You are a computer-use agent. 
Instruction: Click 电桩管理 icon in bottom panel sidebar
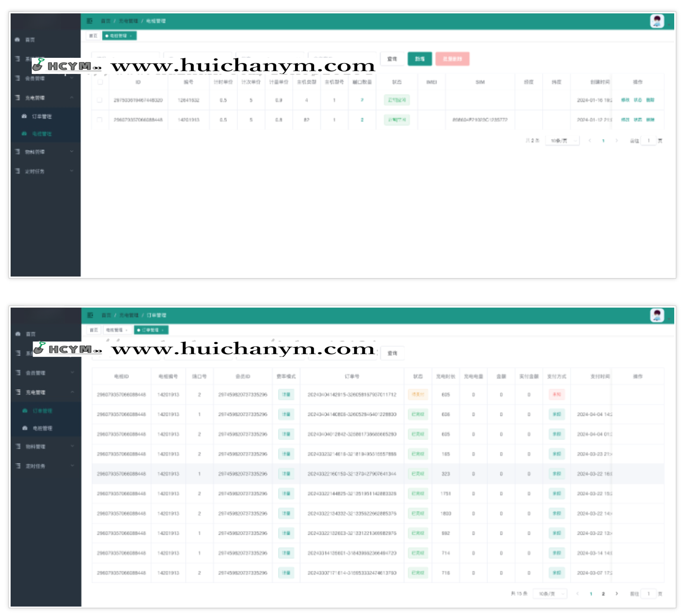25,428
